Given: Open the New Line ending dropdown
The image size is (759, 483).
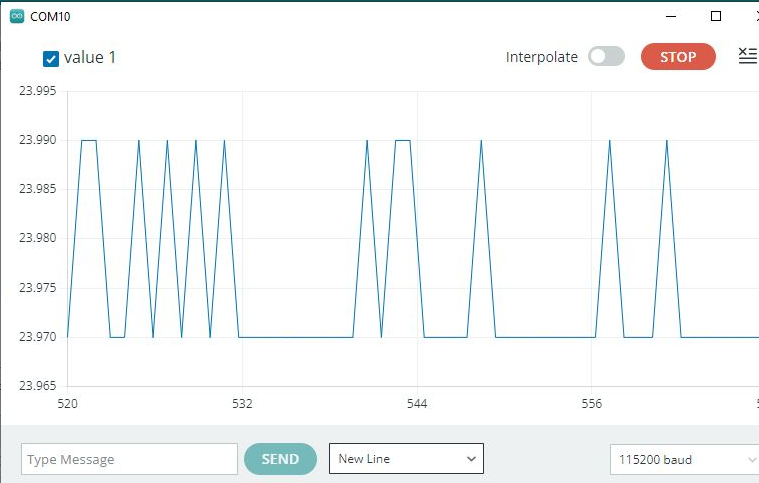Looking at the screenshot, I should click(x=406, y=458).
